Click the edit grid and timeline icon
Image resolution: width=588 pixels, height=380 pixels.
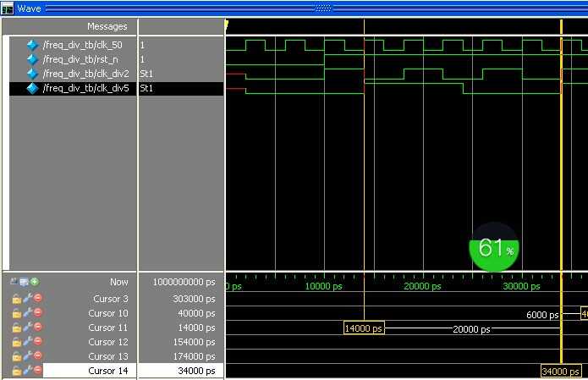[x=24, y=282]
